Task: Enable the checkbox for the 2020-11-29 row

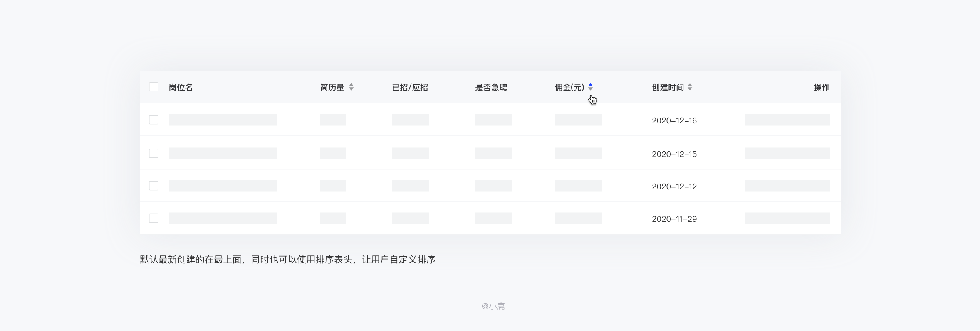Action: (154, 218)
